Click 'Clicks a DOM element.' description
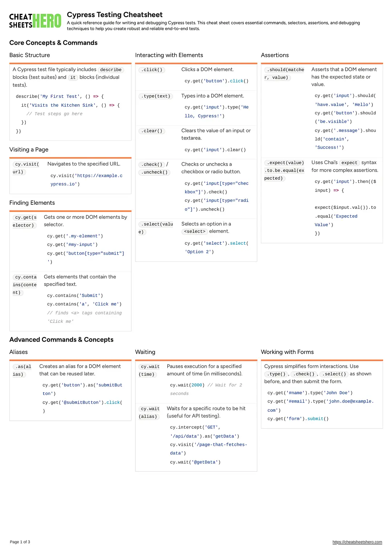Viewport: 392px width, 554px height. (x=208, y=69)
